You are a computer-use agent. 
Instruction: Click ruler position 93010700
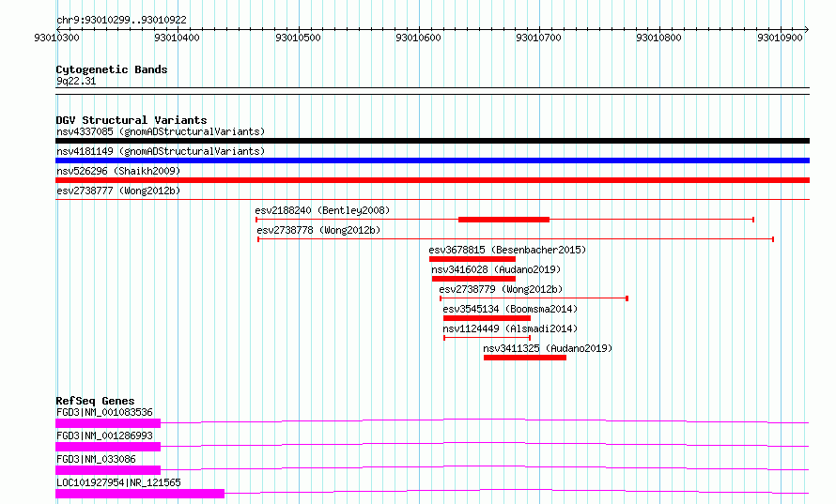pyautogui.click(x=538, y=38)
